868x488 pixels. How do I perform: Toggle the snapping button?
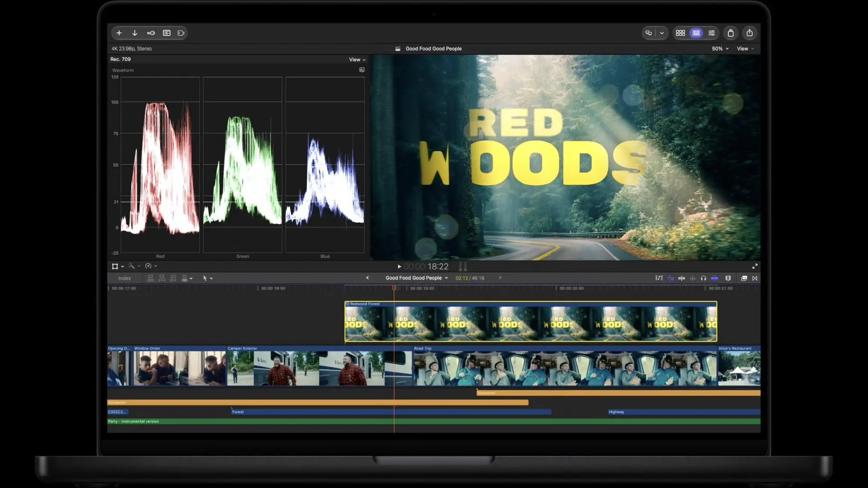tap(715, 278)
